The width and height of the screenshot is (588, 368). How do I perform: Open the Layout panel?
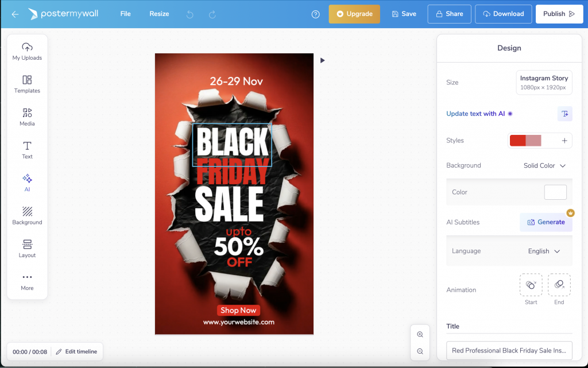[26, 248]
